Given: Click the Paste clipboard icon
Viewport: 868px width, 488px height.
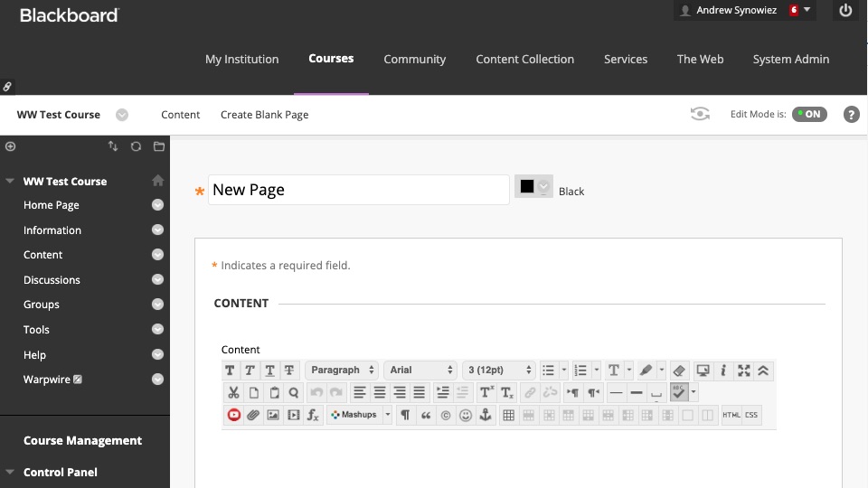Looking at the screenshot, I should click(x=274, y=393).
